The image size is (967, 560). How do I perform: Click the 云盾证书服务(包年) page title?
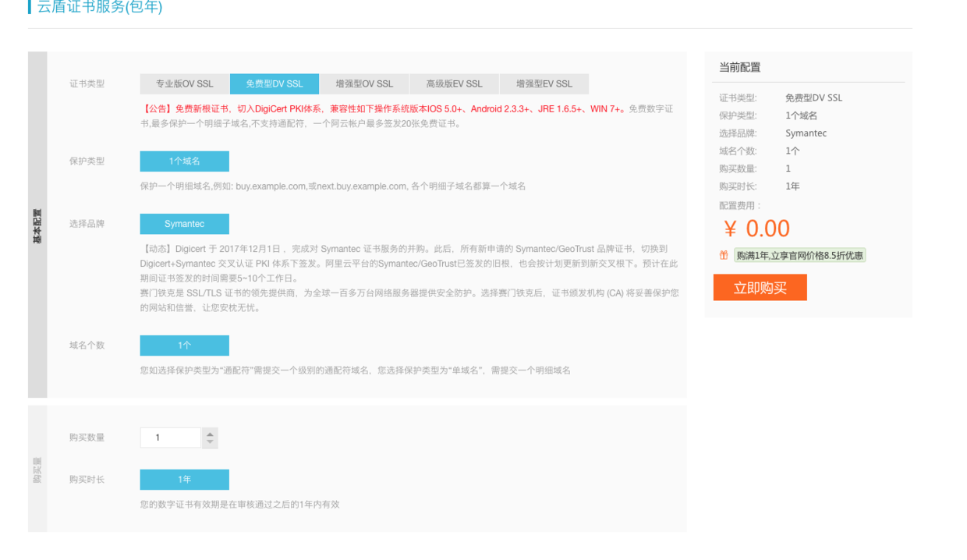pyautogui.click(x=100, y=7)
